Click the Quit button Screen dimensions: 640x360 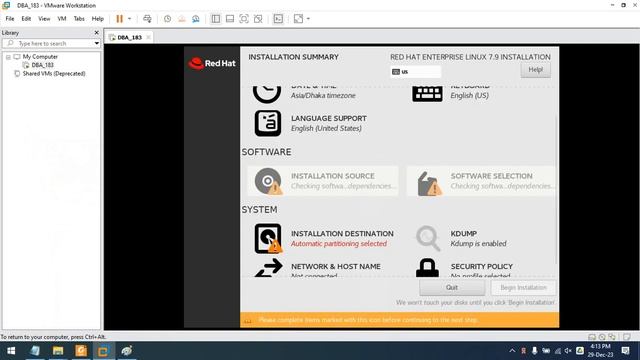tap(452, 288)
